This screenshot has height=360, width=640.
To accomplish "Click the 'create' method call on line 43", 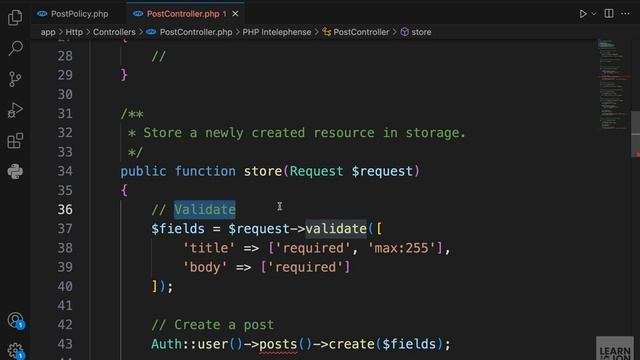I will (x=351, y=344).
